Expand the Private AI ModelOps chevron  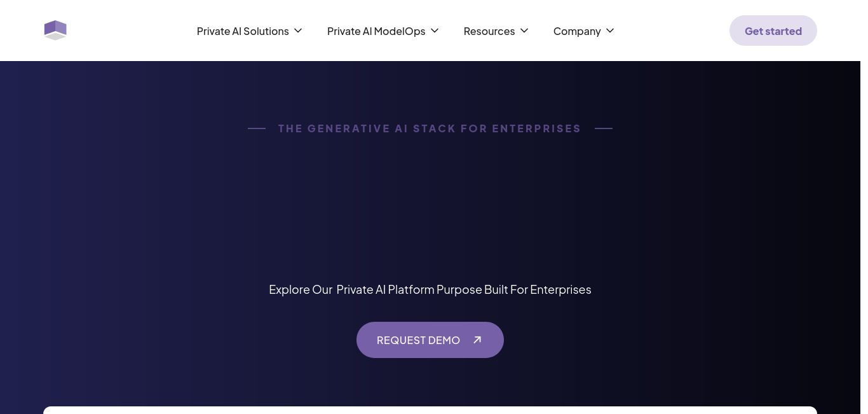point(435,31)
